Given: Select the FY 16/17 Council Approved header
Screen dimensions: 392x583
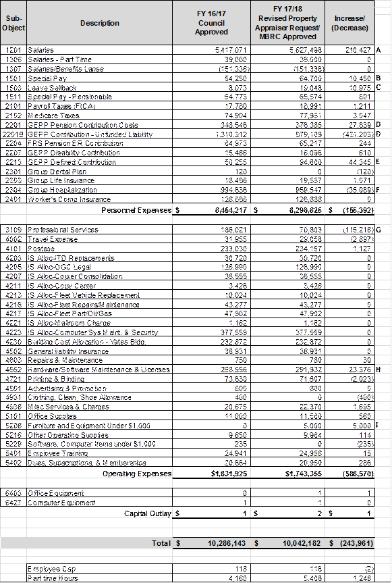Looking at the screenshot, I should [211, 23].
